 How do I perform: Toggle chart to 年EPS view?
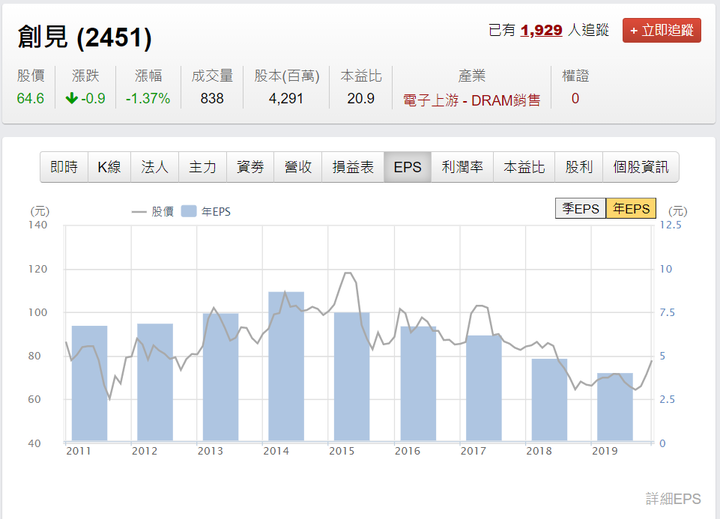point(631,209)
